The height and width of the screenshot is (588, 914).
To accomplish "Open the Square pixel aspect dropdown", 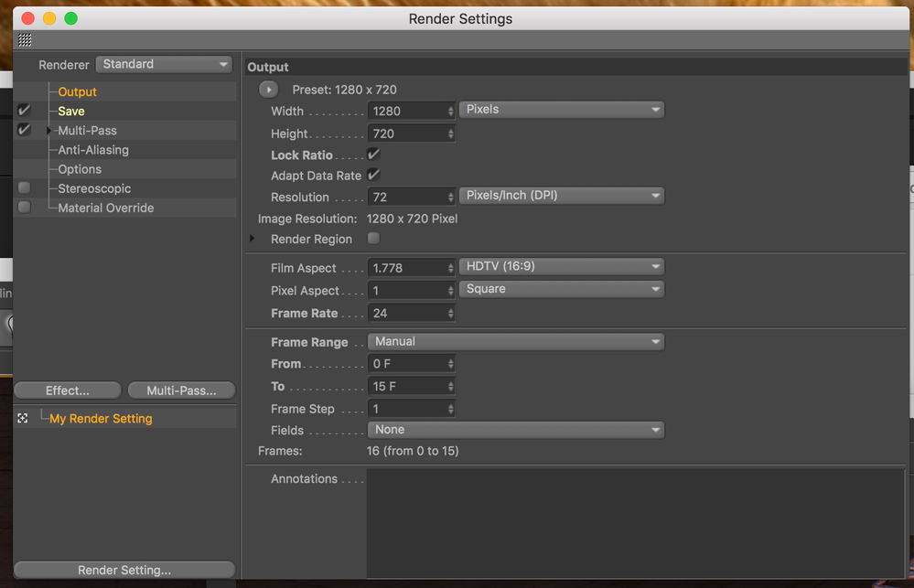I will 562,289.
